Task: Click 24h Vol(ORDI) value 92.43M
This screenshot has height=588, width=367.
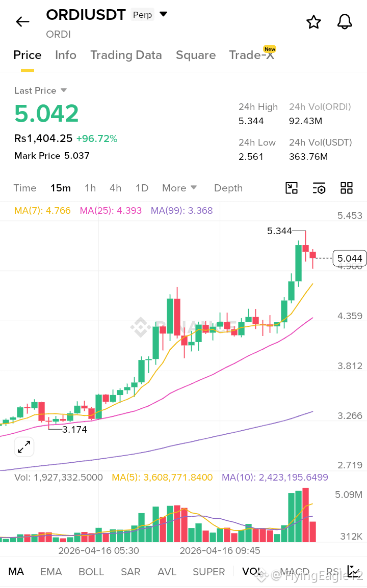Action: click(x=305, y=121)
